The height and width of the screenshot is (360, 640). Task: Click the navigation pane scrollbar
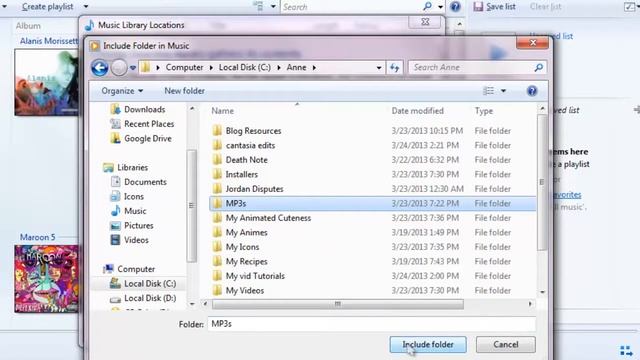tap(191, 206)
